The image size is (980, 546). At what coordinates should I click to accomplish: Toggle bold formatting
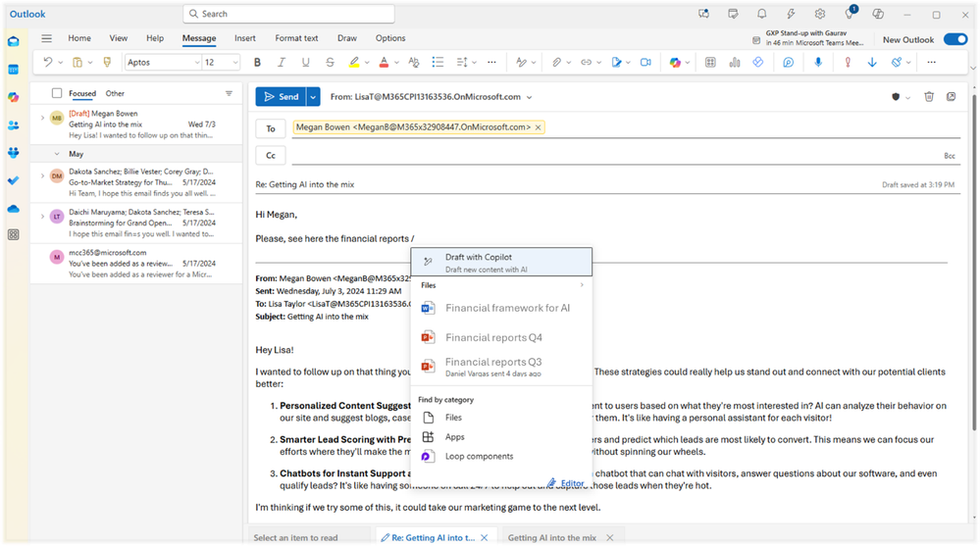(257, 63)
